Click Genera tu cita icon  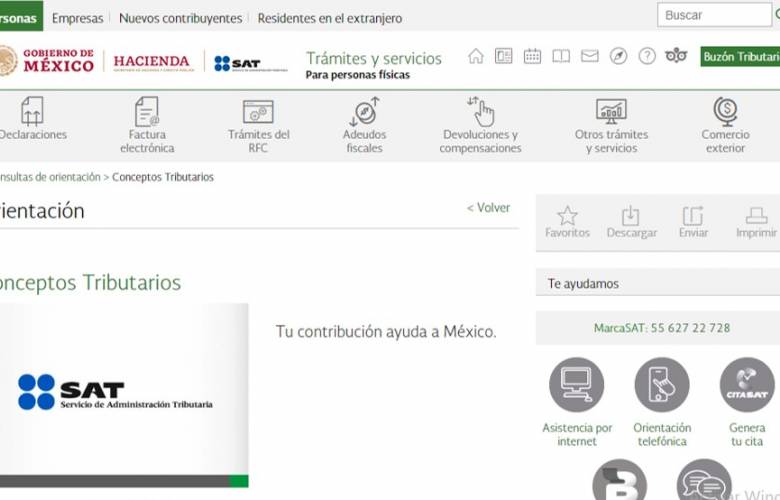coord(747,385)
